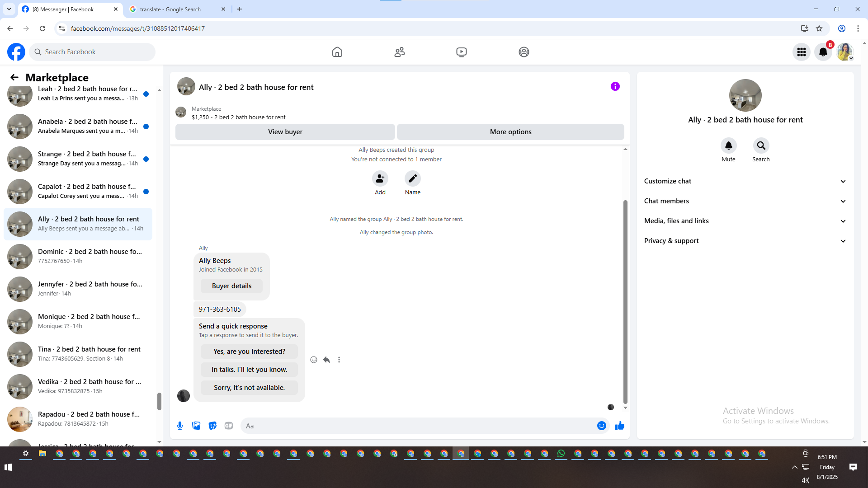The width and height of the screenshot is (868, 488).
Task: Attach a file using photo icon
Action: click(196, 426)
